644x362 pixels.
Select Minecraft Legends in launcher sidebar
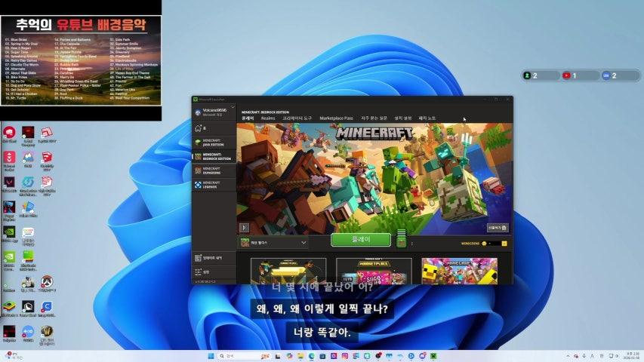pyautogui.click(x=214, y=185)
